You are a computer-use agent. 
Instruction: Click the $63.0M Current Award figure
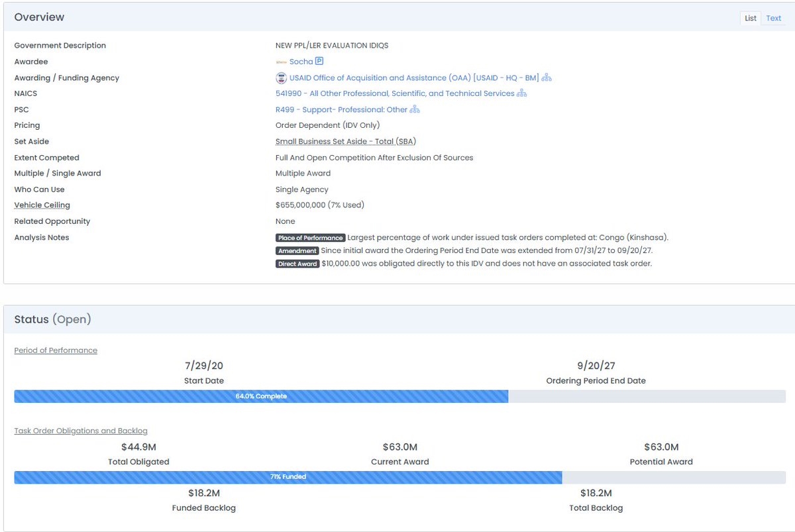tap(400, 447)
